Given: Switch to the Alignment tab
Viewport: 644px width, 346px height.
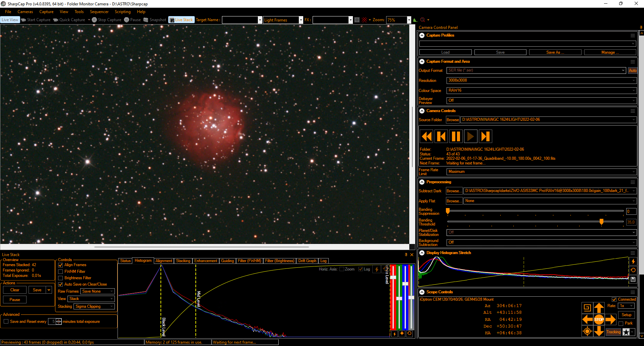Looking at the screenshot, I should pos(164,261).
